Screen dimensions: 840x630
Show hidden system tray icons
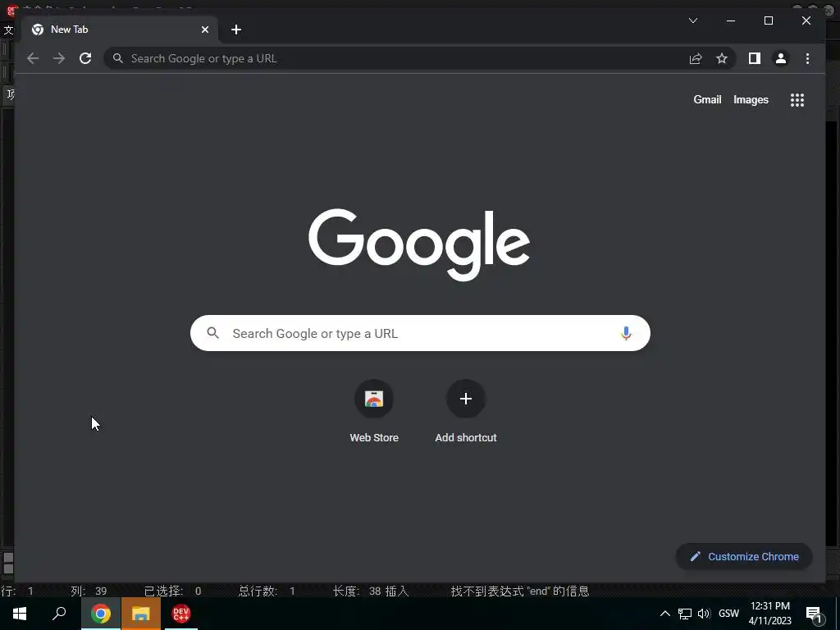pyautogui.click(x=664, y=614)
